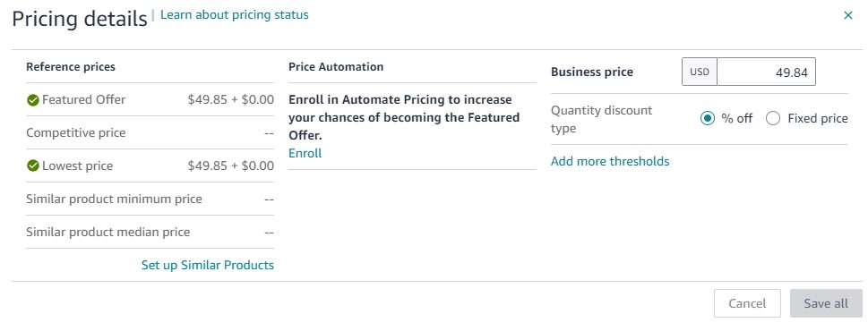The image size is (868, 331).
Task: Click Similar product median price row
Action: point(150,232)
